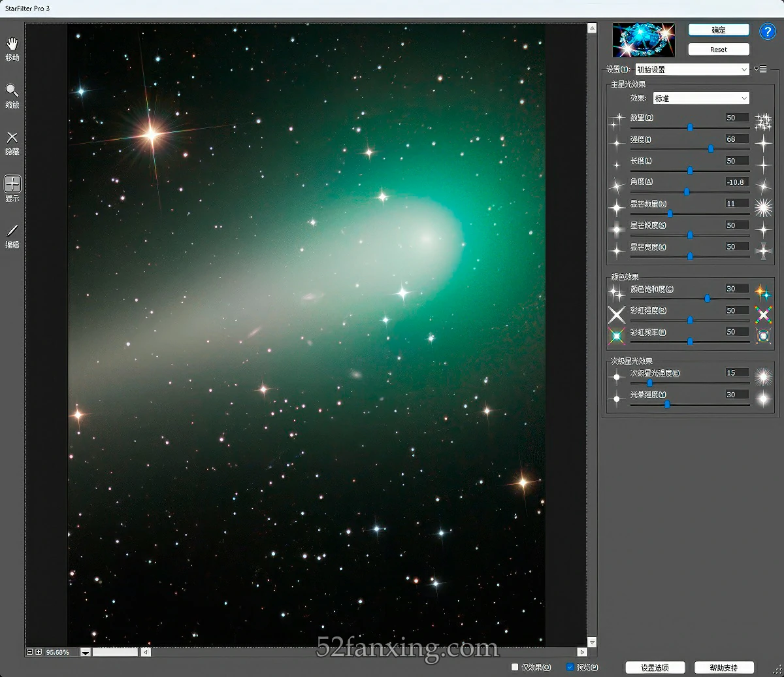Click the 帮助支持 button
Screen dimensions: 784x677
click(x=725, y=667)
